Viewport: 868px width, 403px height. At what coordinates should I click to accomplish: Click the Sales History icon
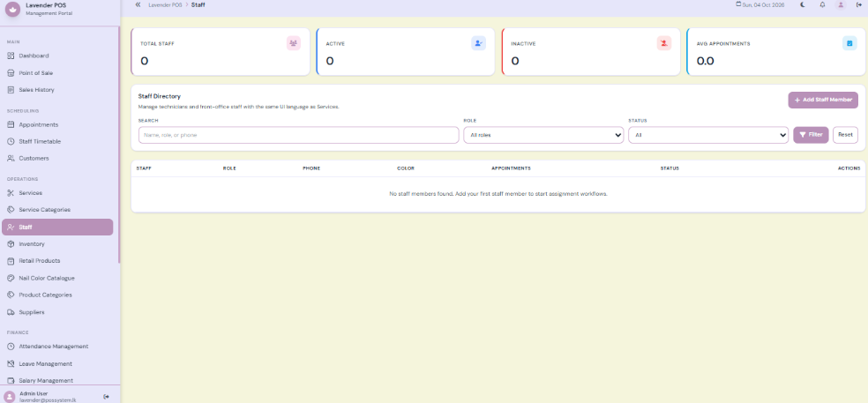pos(11,90)
